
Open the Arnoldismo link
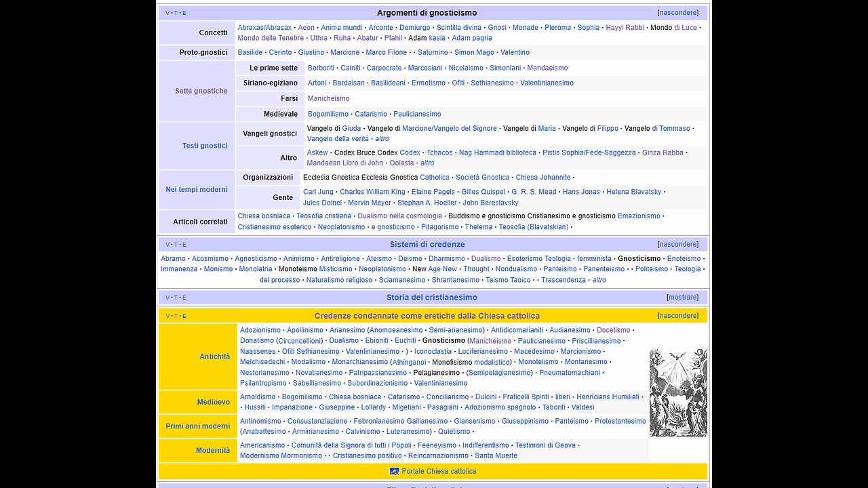click(258, 397)
